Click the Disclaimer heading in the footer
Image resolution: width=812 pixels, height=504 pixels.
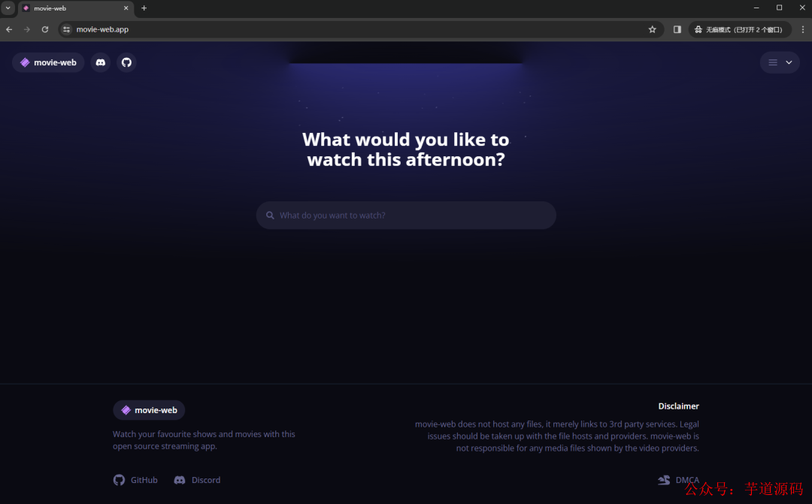click(x=678, y=406)
